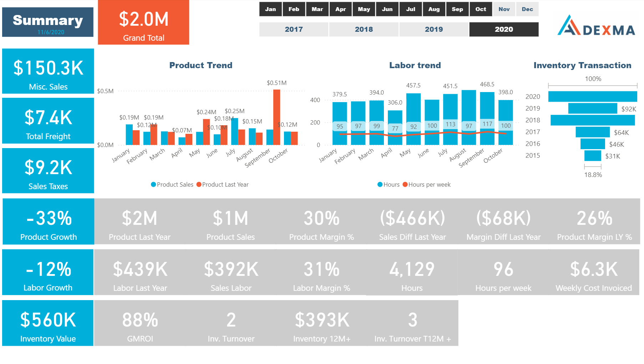Open the Inventory Value $560K card
The height and width of the screenshot is (364, 644).
(48, 323)
